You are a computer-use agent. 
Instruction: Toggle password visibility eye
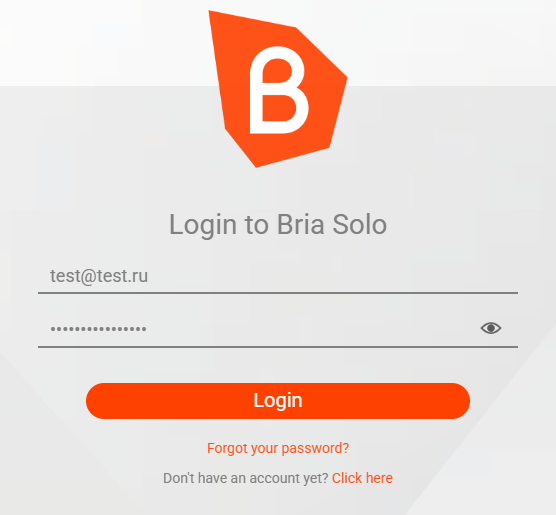pyautogui.click(x=491, y=328)
